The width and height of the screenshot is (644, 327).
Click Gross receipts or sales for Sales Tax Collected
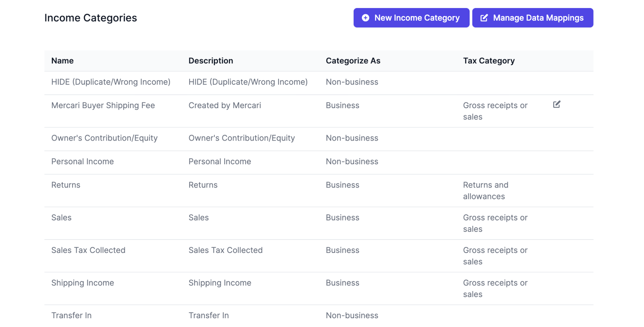pos(495,256)
